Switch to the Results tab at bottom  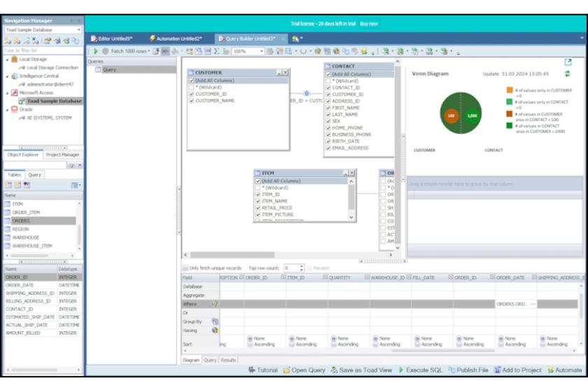tap(228, 360)
